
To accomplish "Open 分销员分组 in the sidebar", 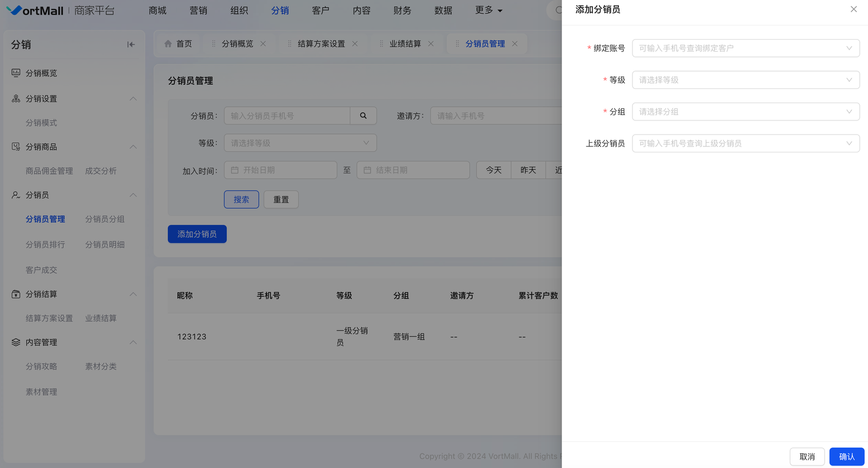I will pos(105,219).
